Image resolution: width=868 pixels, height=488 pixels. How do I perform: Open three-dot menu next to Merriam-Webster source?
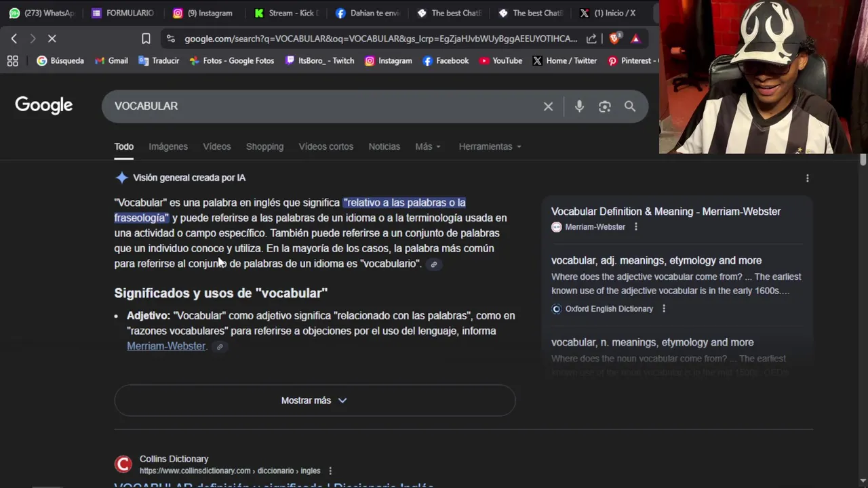pyautogui.click(x=635, y=227)
